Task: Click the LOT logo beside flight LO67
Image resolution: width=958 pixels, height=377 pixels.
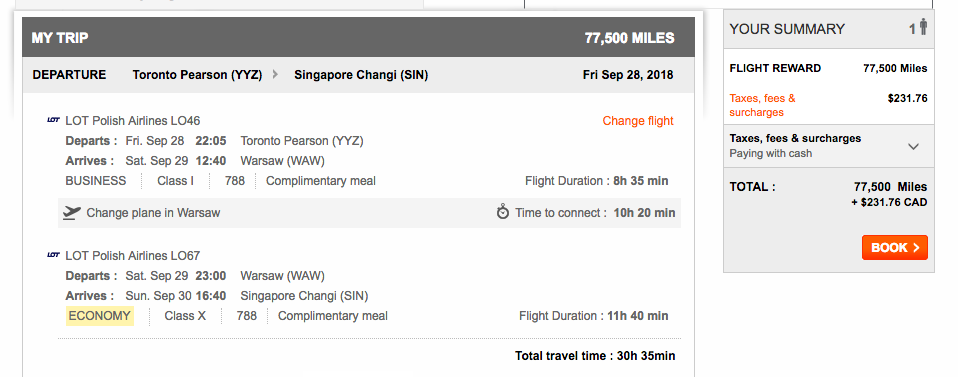Action: pyautogui.click(x=53, y=255)
